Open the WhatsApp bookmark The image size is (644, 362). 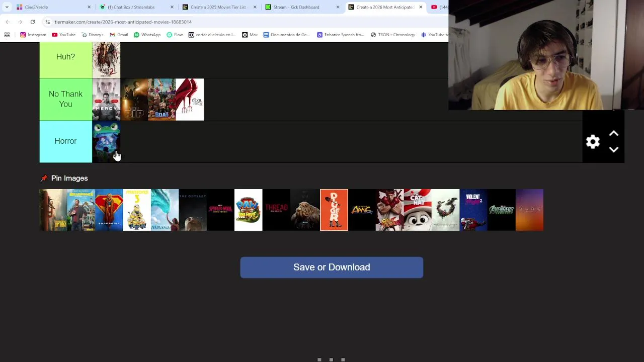(x=147, y=35)
